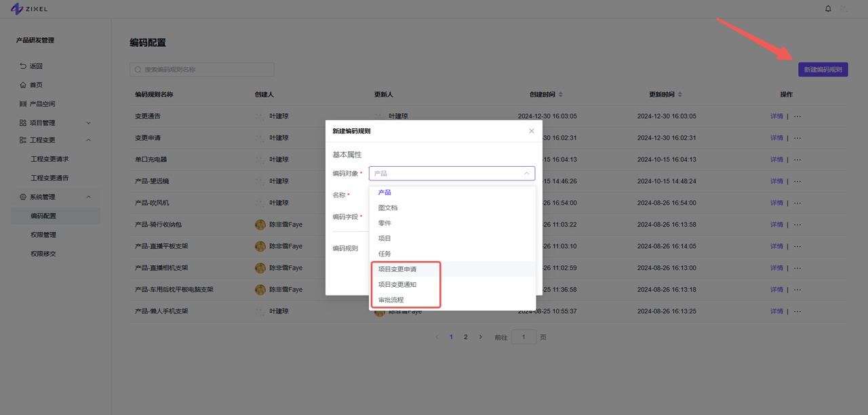The height and width of the screenshot is (415, 868).
Task: Open 详情 for 变更申请 row
Action: 776,138
